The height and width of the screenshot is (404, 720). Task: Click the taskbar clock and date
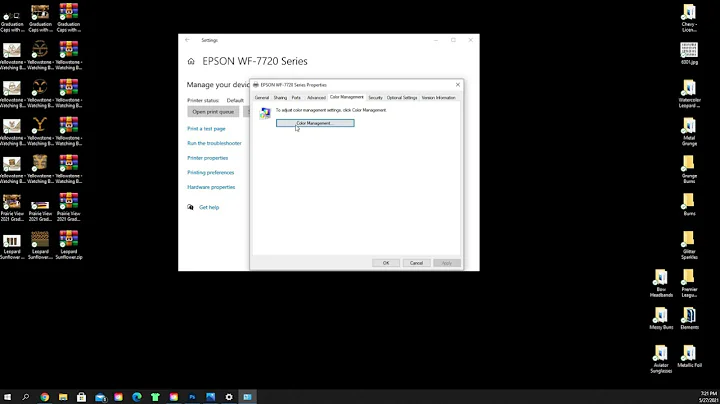click(x=709, y=397)
